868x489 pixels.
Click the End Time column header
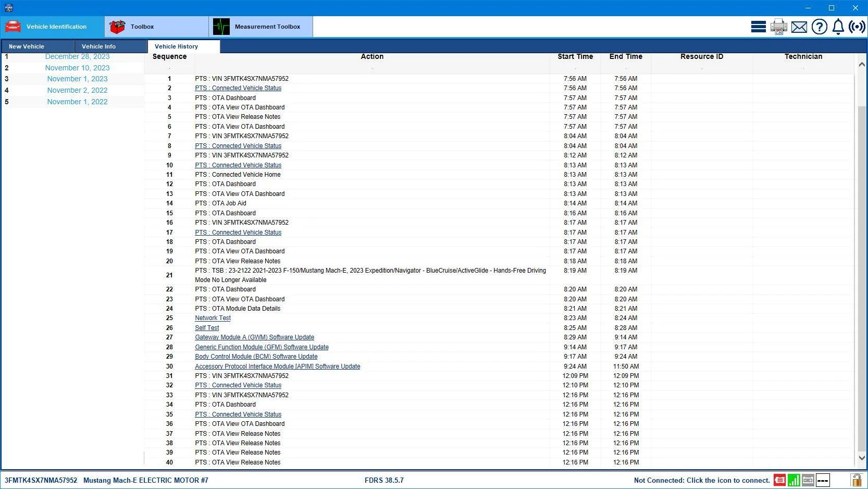(x=626, y=57)
